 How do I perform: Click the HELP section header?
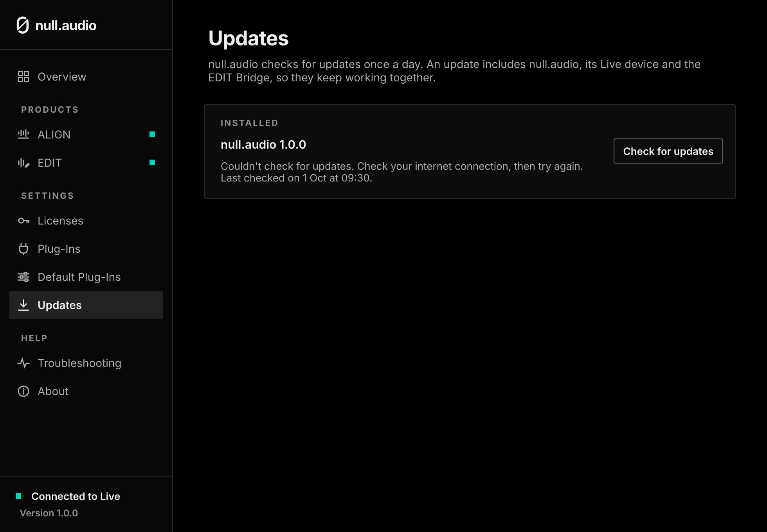pos(34,338)
